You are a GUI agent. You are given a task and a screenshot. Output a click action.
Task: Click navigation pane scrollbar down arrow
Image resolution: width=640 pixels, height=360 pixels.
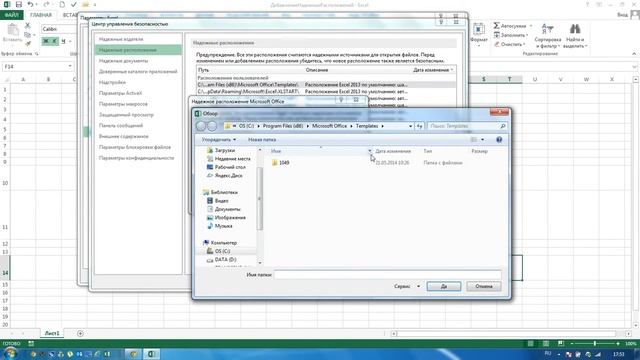click(x=260, y=263)
